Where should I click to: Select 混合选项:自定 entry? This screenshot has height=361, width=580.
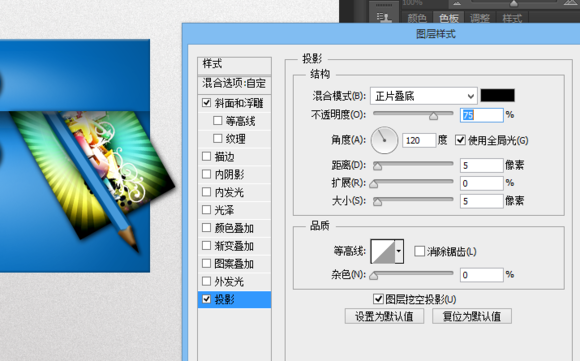(x=235, y=83)
